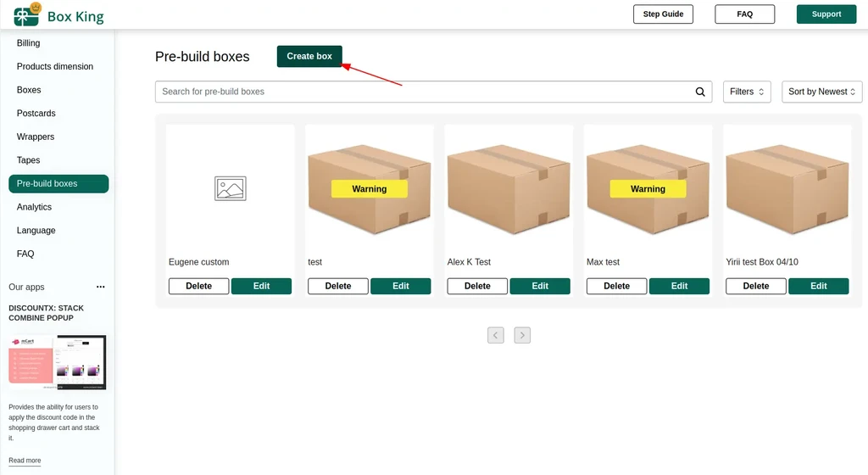This screenshot has height=475, width=868.
Task: Open FAQ in the sidebar
Action: click(25, 254)
